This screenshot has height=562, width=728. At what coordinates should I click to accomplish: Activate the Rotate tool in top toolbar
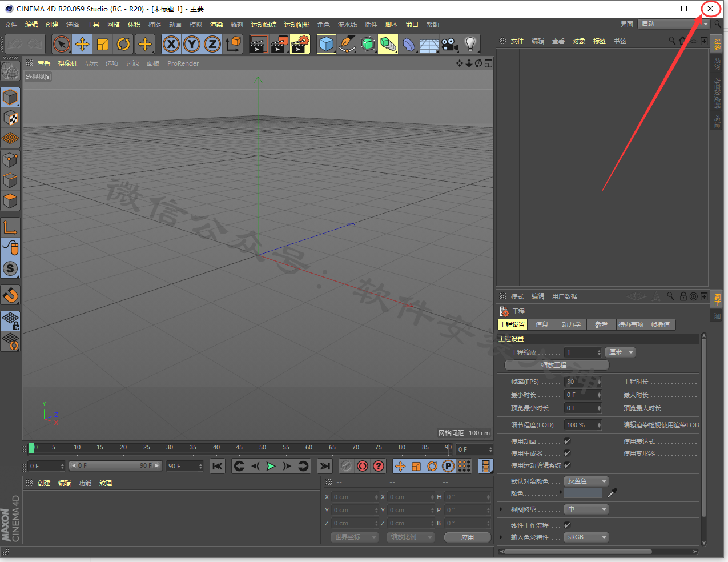(x=123, y=44)
